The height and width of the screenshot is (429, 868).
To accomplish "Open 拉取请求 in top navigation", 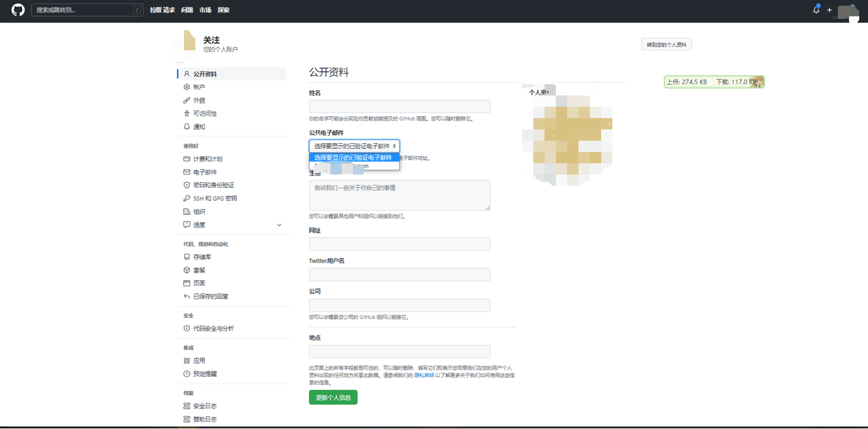I will [x=162, y=10].
